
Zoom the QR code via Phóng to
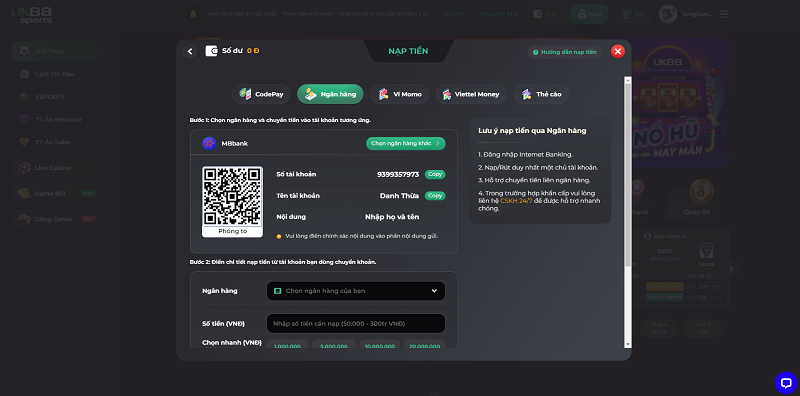[x=233, y=231]
